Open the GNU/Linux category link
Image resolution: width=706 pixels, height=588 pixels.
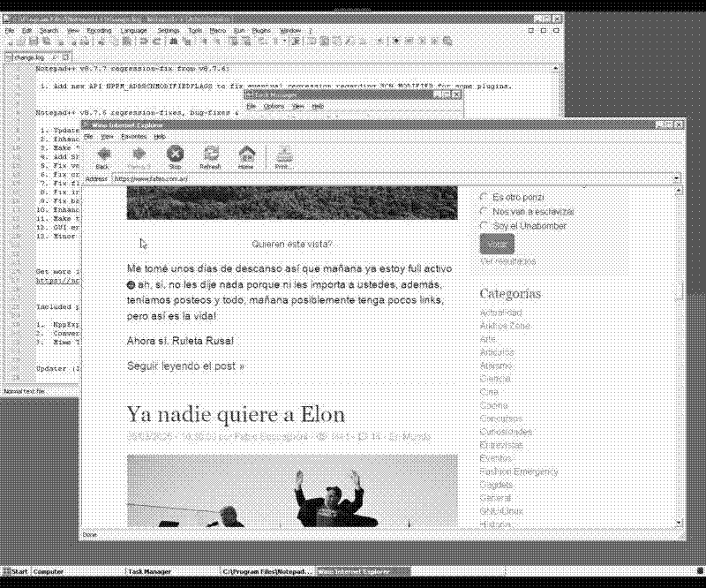pos(501,511)
